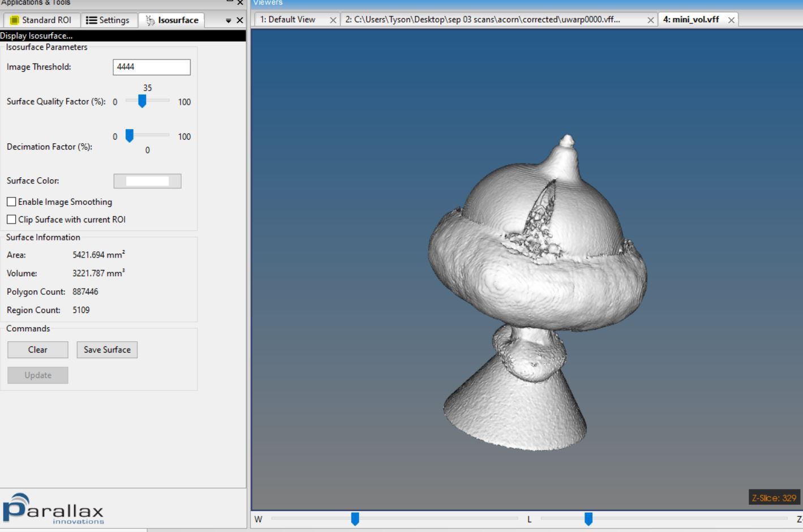
Task: Open the tools panel tab overflow dropdown
Action: pos(229,20)
